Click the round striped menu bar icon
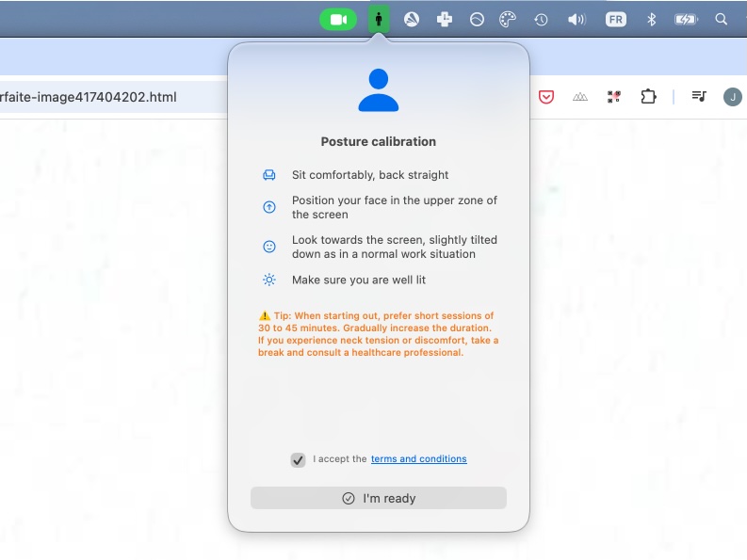This screenshot has height=560, width=747. click(477, 20)
